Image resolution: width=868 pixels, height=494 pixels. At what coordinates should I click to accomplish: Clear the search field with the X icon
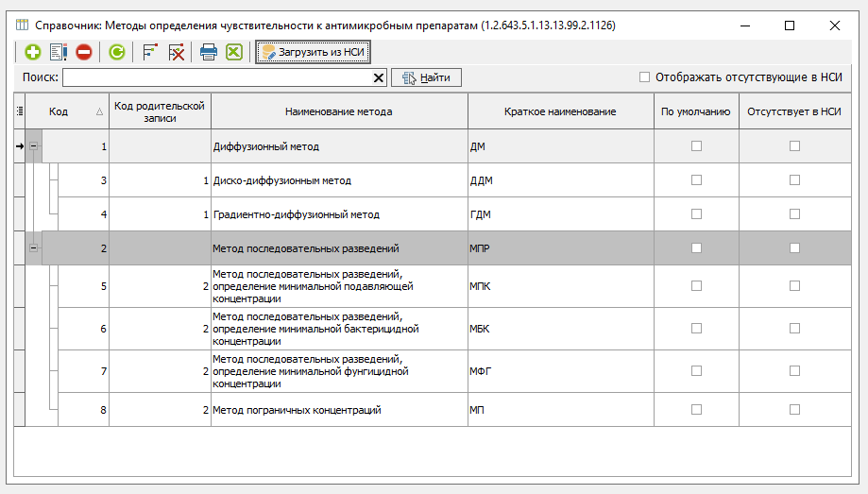tap(379, 77)
